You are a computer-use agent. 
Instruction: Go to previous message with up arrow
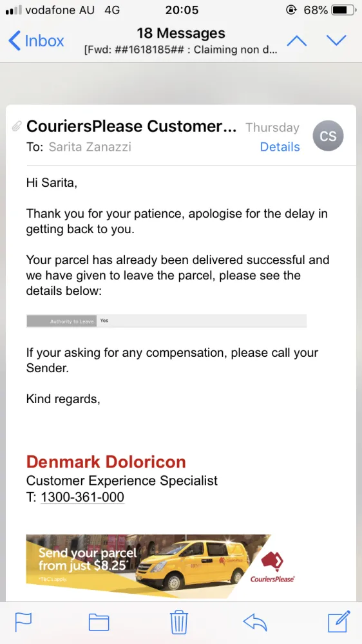tap(297, 41)
